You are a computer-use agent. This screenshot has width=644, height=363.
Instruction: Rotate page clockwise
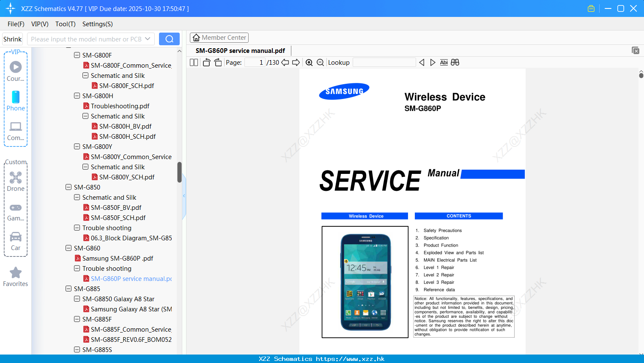point(218,62)
